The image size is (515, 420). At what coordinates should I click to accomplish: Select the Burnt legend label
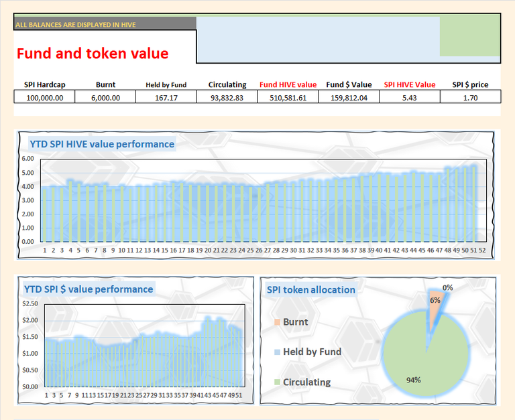[x=296, y=322]
